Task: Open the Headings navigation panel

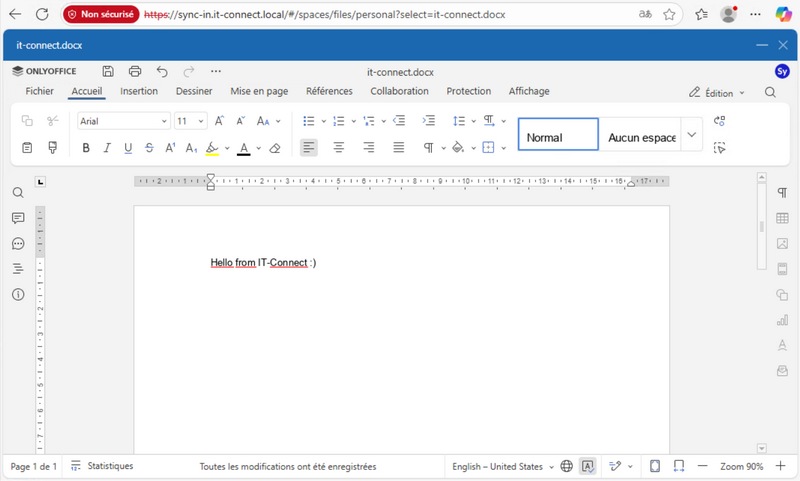Action: pos(18,269)
